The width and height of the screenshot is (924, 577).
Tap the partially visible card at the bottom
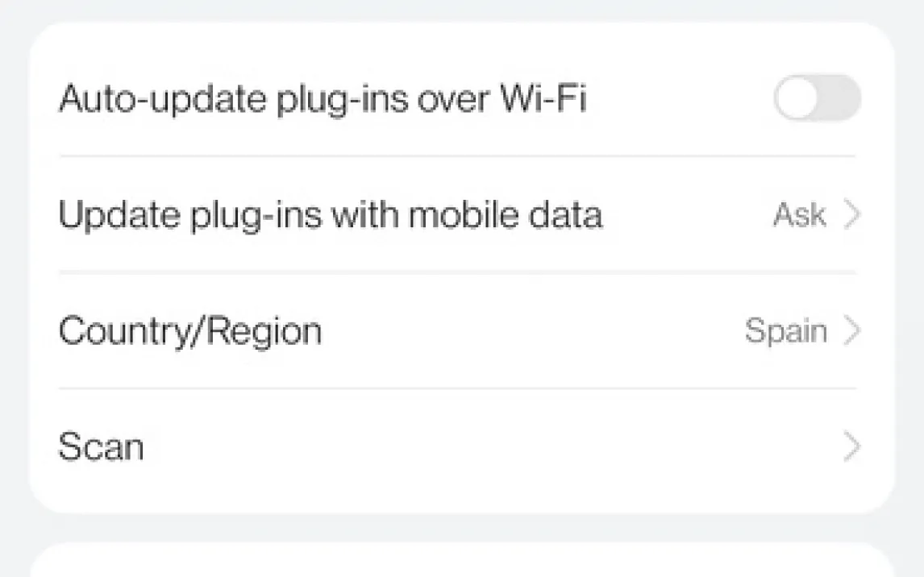click(x=462, y=562)
